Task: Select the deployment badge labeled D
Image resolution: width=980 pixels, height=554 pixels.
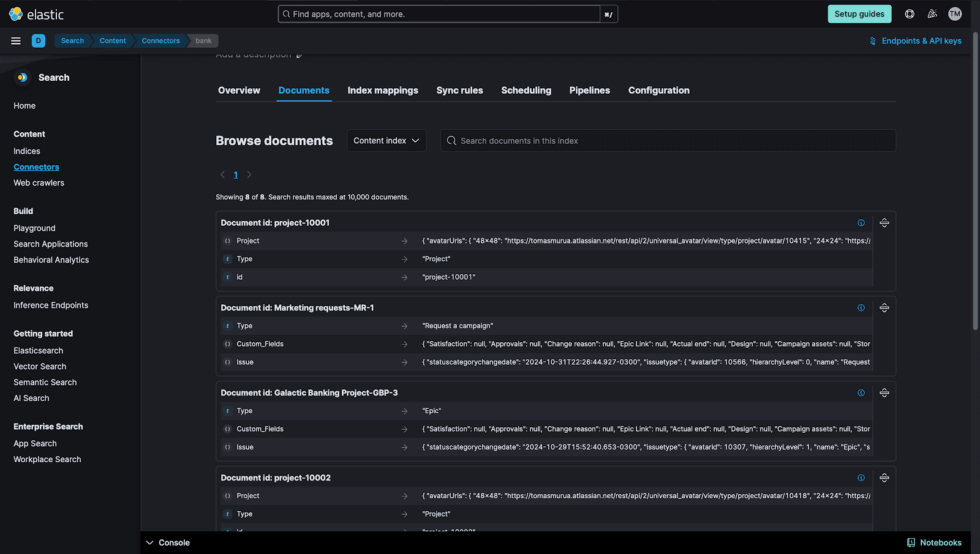Action: point(38,40)
